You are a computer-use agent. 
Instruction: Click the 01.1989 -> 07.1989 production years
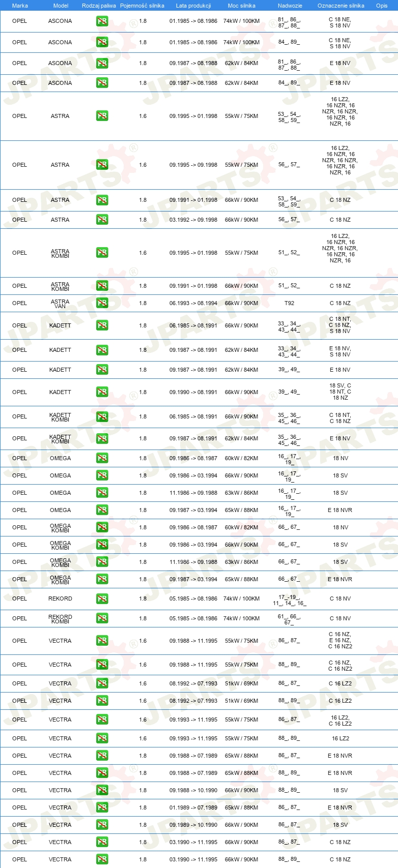[x=193, y=807]
